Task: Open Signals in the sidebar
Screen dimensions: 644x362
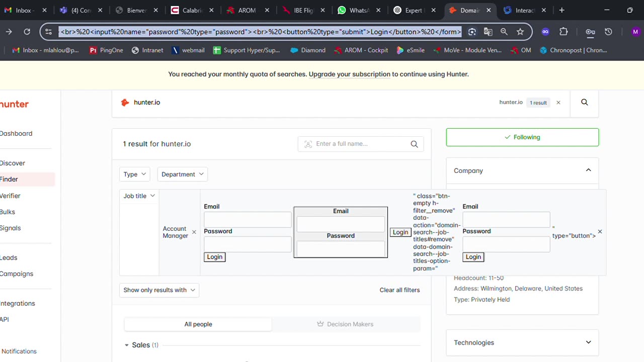Action: tap(10, 228)
